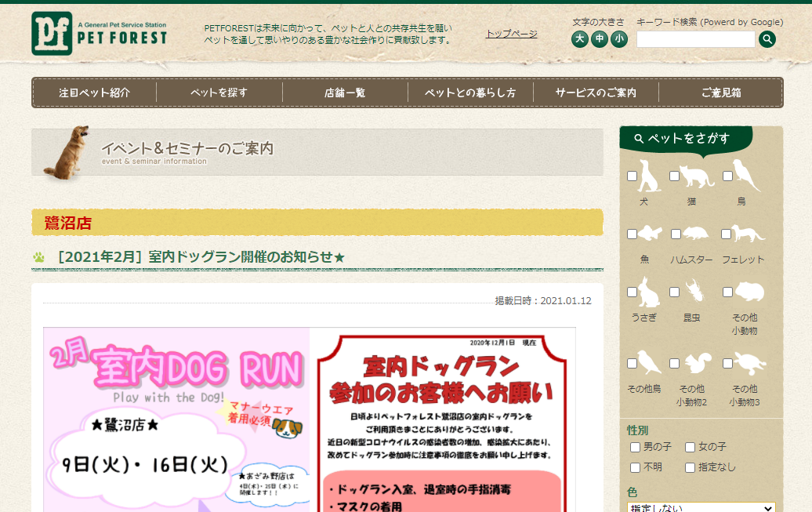This screenshot has height=512, width=812.
Task: Check the 犬 (dog) checkbox
Action: (632, 176)
